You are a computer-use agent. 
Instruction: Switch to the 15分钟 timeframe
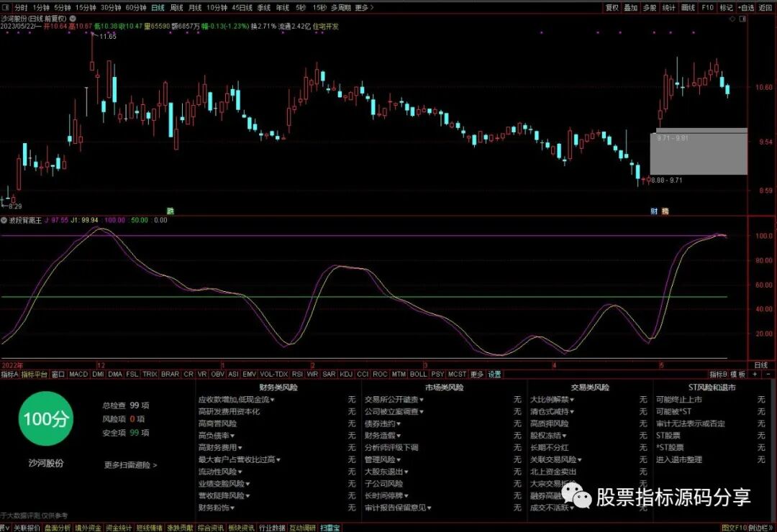point(86,7)
